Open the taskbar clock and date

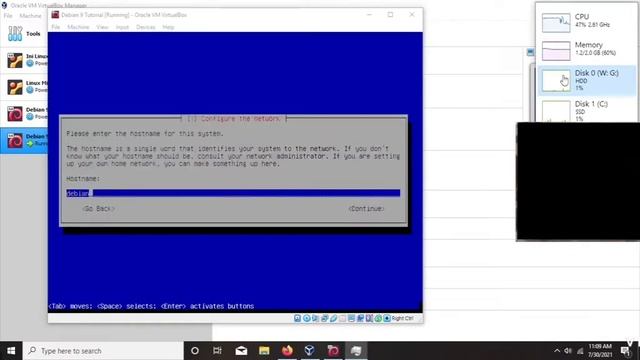click(600, 351)
